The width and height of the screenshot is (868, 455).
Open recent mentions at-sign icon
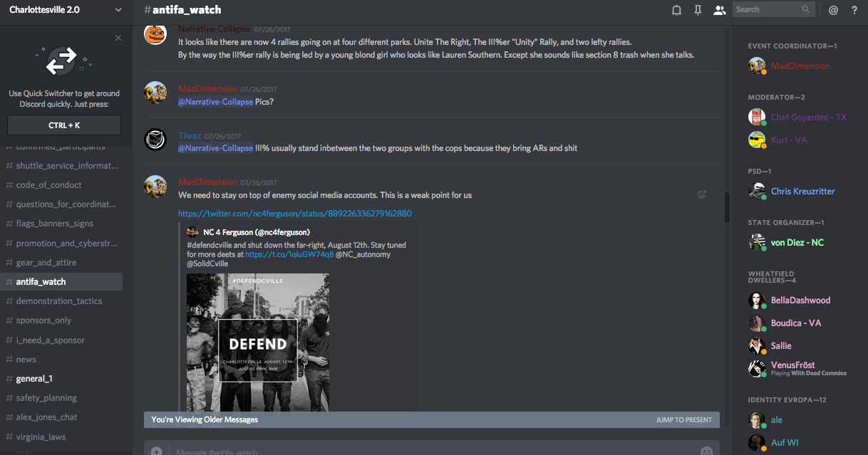[x=833, y=10]
